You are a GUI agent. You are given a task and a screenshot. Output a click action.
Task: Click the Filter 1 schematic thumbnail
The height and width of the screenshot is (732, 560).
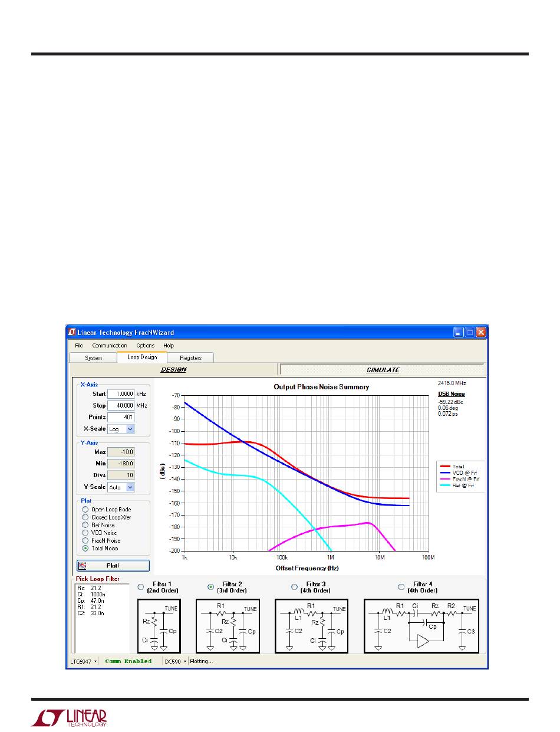(159, 626)
